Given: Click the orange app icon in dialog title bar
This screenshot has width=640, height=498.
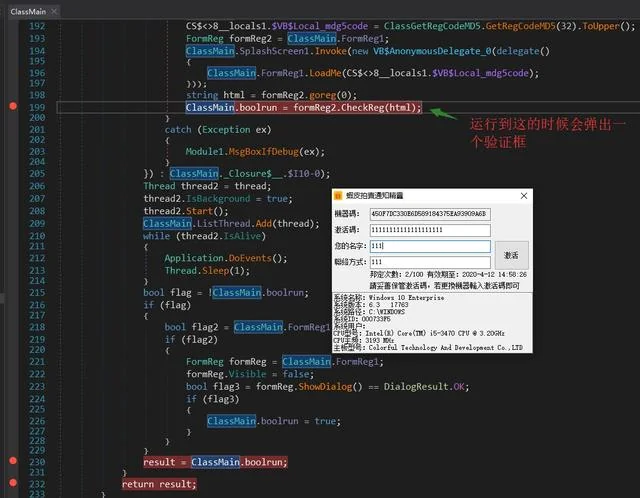Looking at the screenshot, I should coord(338,196).
